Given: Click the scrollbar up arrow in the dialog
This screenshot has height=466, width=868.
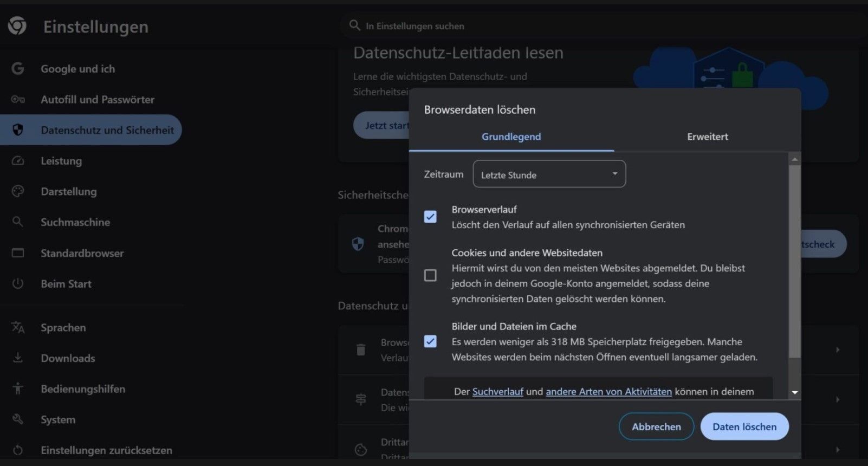Looking at the screenshot, I should pos(795,159).
